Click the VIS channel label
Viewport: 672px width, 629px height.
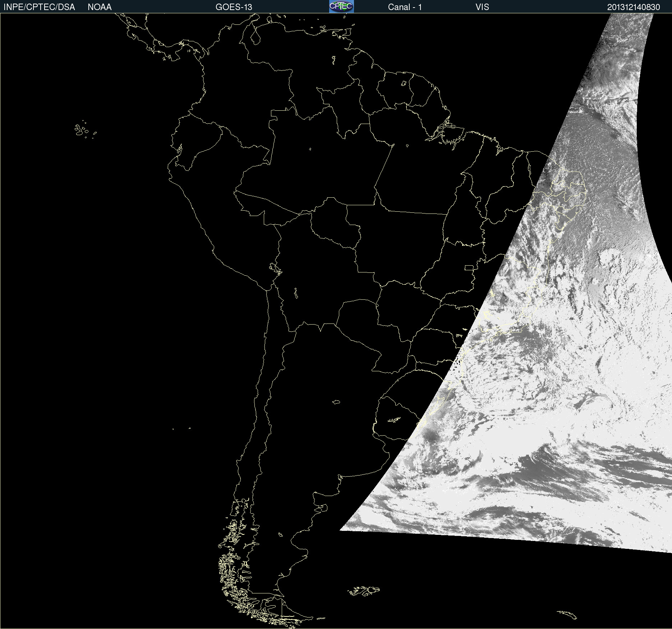click(482, 7)
